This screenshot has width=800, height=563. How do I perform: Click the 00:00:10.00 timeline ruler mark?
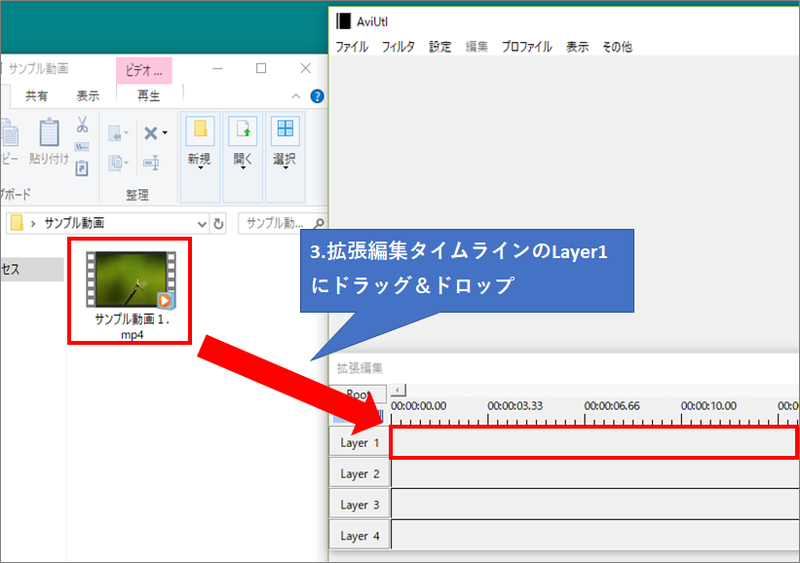click(x=709, y=406)
